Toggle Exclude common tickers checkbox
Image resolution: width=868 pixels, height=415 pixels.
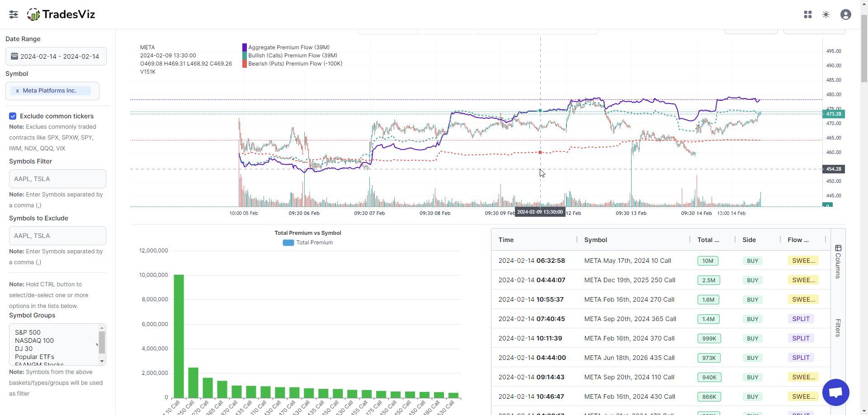pos(13,116)
